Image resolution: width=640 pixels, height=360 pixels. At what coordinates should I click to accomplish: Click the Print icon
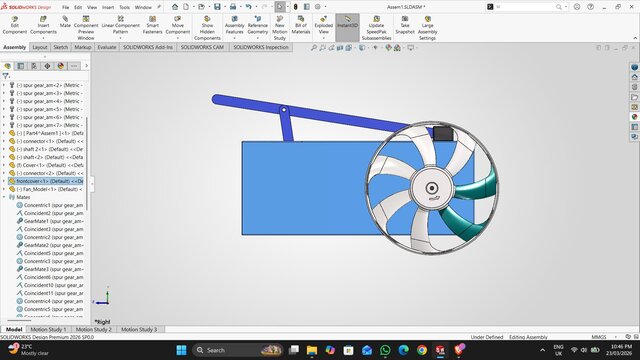[x=233, y=7]
